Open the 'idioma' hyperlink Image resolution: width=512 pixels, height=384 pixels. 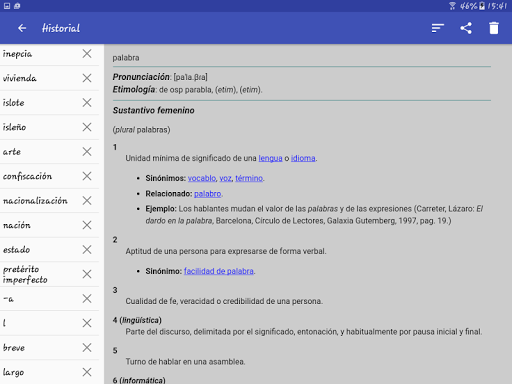pos(303,158)
